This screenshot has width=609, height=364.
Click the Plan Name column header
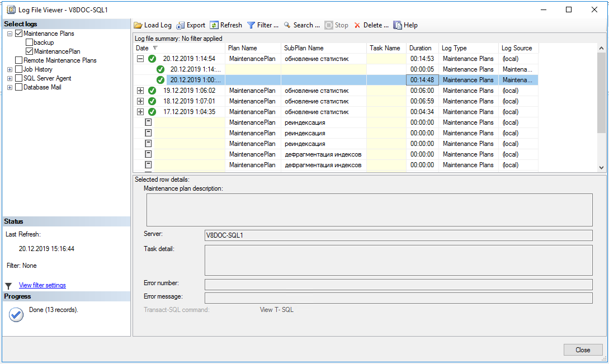coord(253,48)
